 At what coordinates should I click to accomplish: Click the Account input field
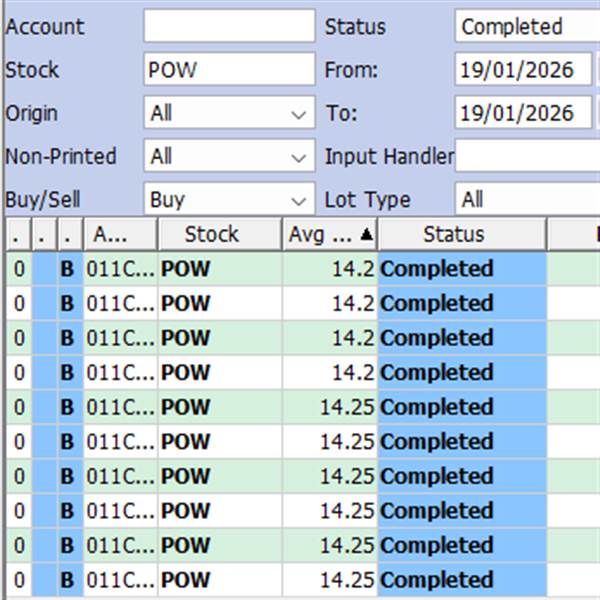[x=229, y=27]
